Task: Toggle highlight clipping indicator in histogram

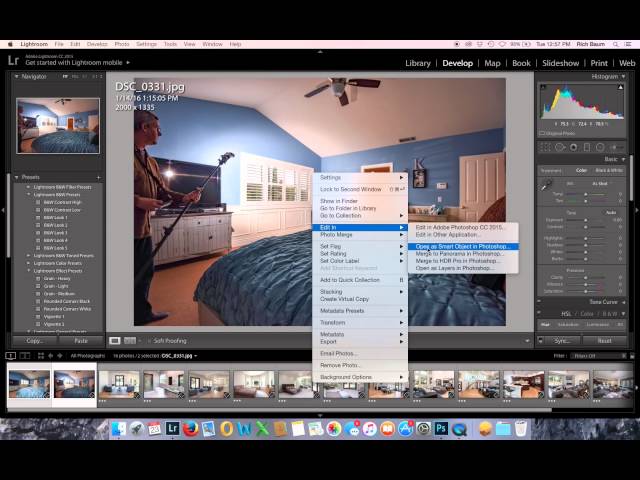Action: pos(620,87)
